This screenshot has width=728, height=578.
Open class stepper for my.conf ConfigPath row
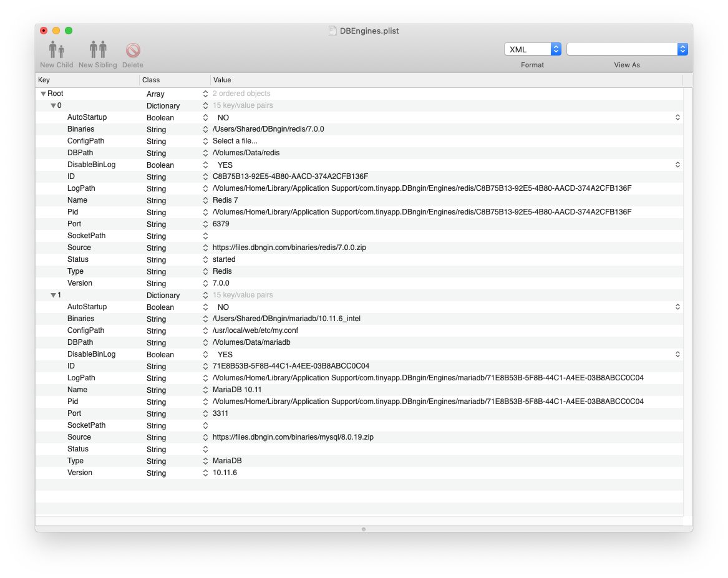tap(205, 330)
